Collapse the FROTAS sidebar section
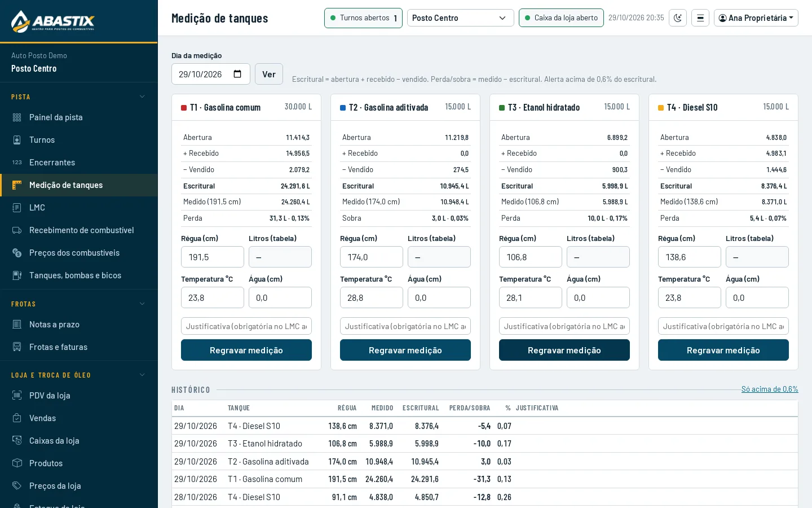 [x=142, y=304]
